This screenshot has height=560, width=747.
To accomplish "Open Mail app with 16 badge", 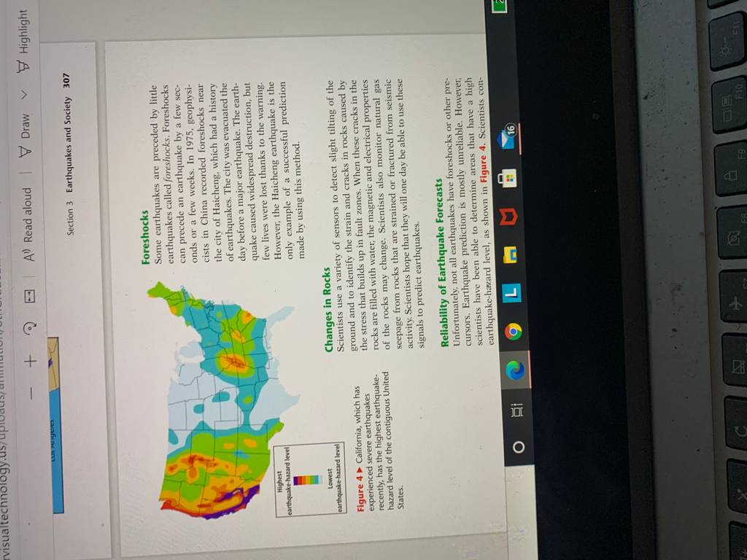I will 507,138.
